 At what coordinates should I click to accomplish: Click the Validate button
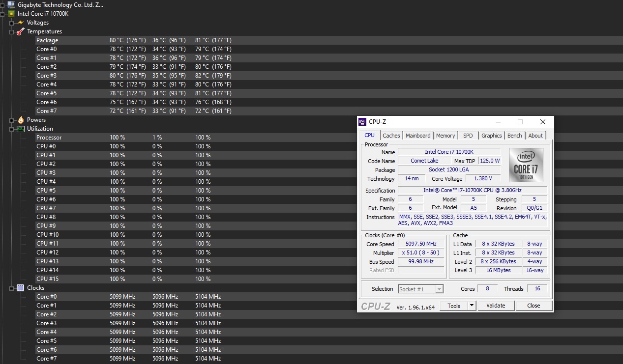click(x=496, y=306)
